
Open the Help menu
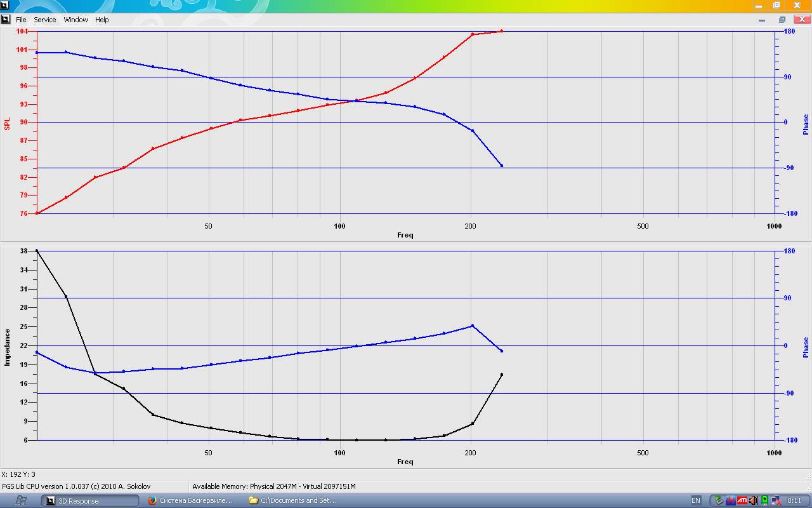102,20
